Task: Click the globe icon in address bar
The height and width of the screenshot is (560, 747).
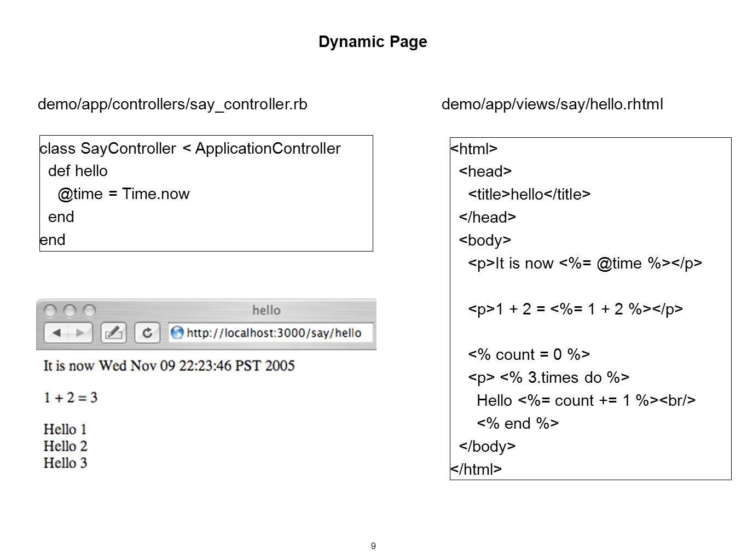Action: [x=177, y=332]
